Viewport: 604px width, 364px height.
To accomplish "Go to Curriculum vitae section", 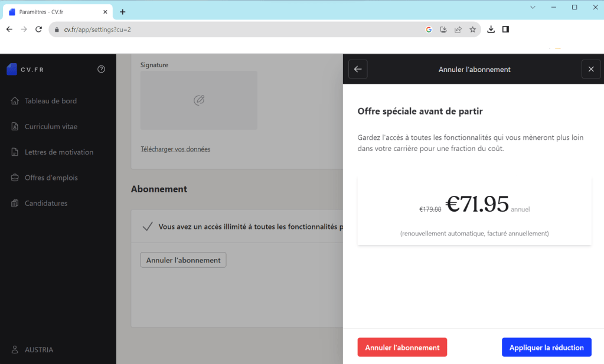I will [51, 126].
